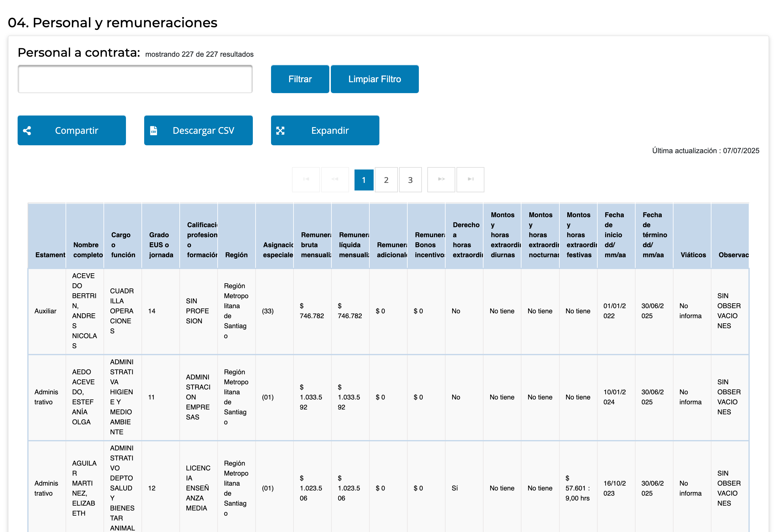Click the CSV file icon
777x532 pixels.
click(x=154, y=131)
